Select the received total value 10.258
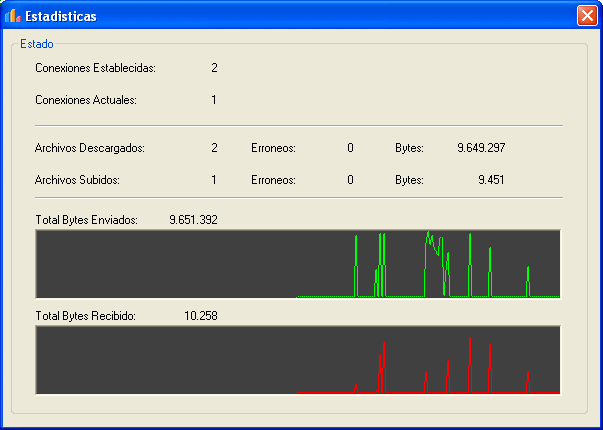The image size is (603, 430). click(x=201, y=315)
